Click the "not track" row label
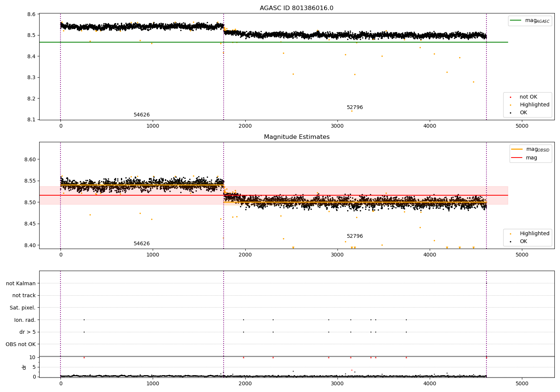 (x=24, y=295)
